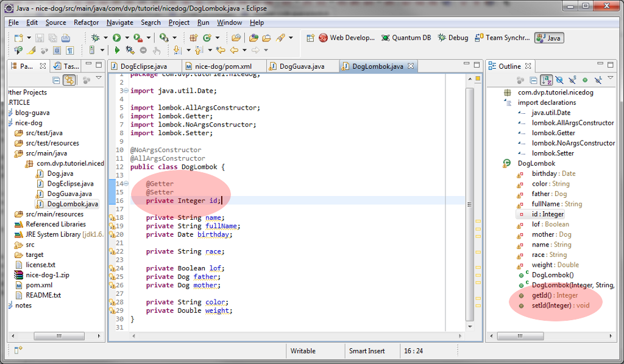The height and width of the screenshot is (364, 624).
Task: Collapse all in the Outline view
Action: point(533,80)
